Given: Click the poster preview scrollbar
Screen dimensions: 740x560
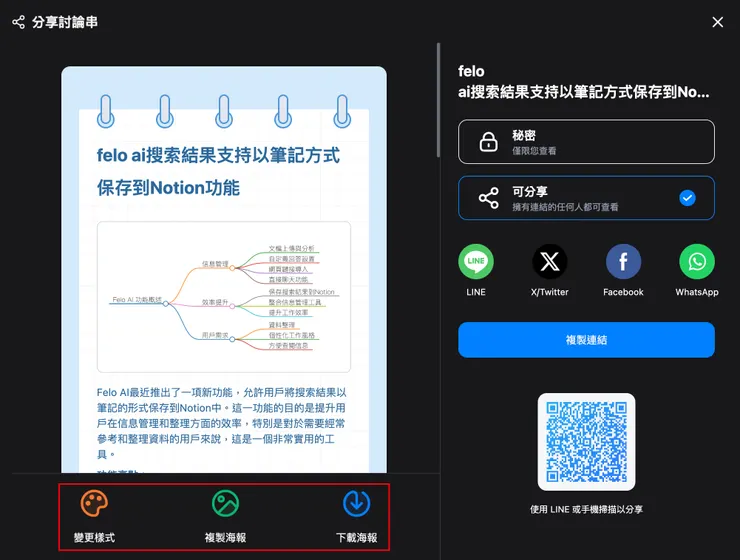Looking at the screenshot, I should 438,100.
